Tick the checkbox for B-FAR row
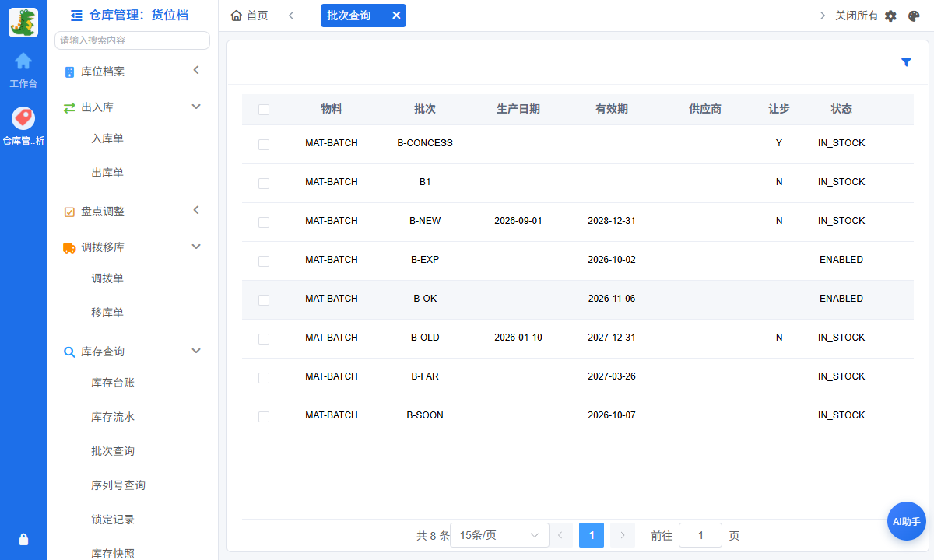This screenshot has width=934, height=560. [264, 378]
